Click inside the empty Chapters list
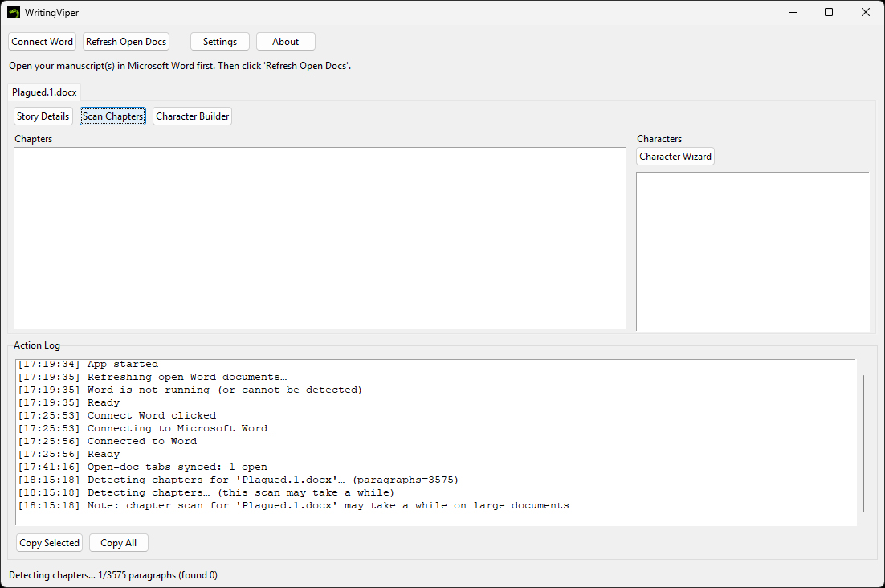The image size is (885, 588). pos(320,237)
